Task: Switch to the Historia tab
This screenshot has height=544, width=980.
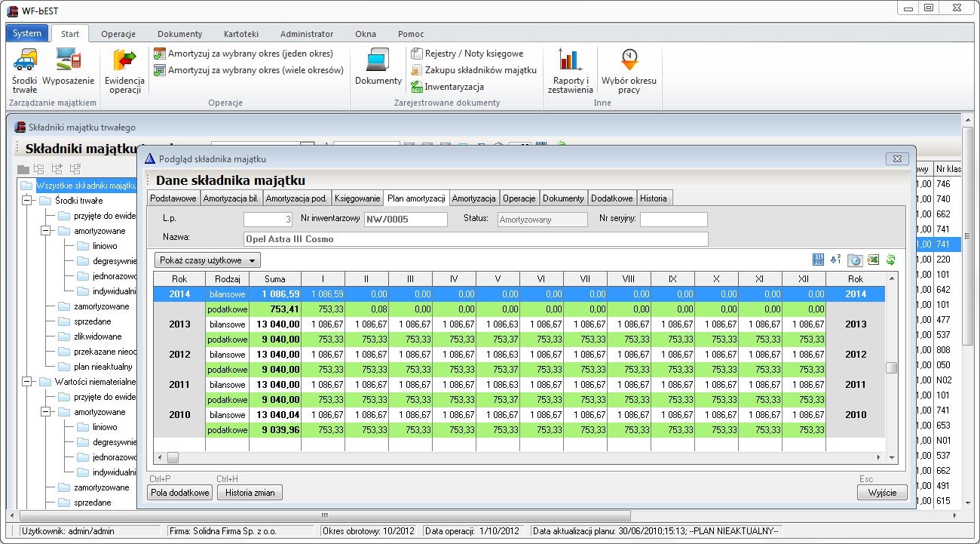Action: 654,198
